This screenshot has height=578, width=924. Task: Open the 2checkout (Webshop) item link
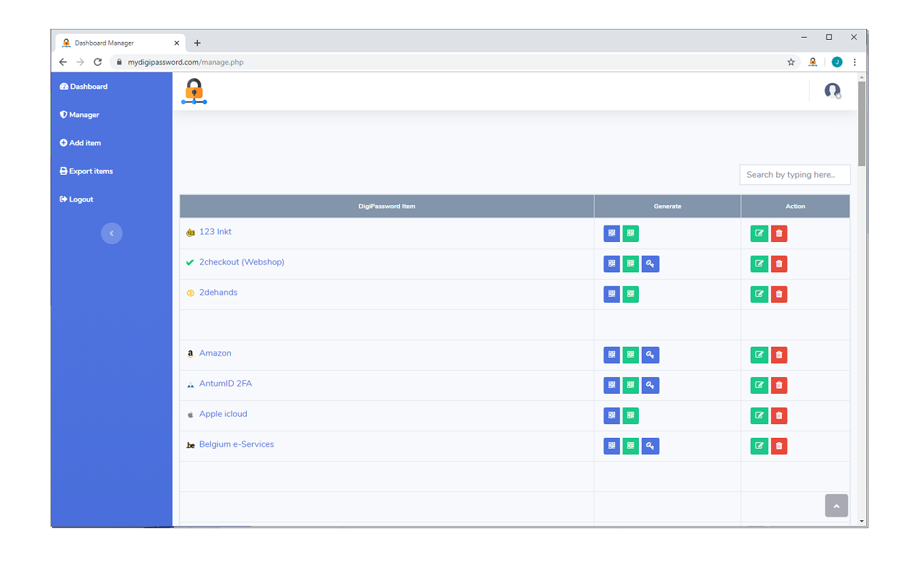pos(241,262)
